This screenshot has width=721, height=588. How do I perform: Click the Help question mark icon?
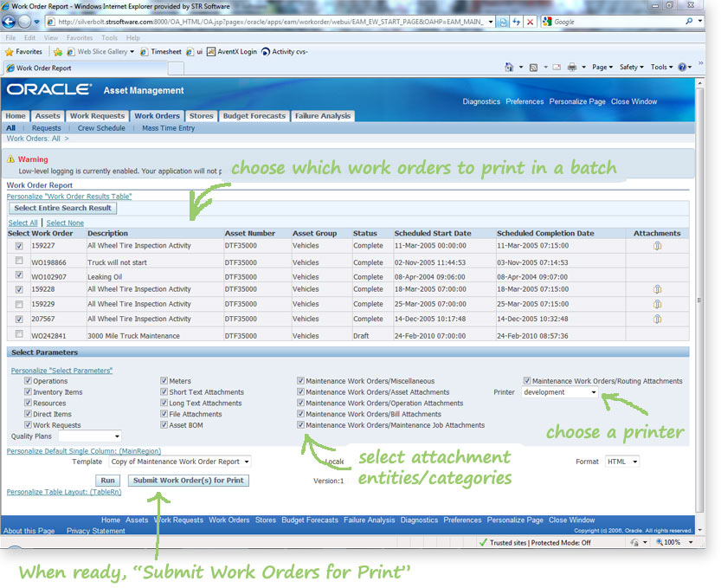(682, 68)
